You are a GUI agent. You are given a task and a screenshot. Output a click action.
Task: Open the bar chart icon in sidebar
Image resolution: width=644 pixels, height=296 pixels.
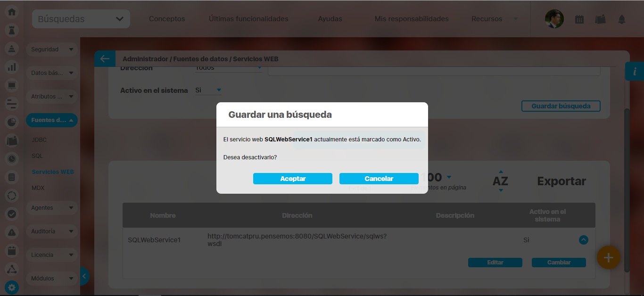[12, 67]
